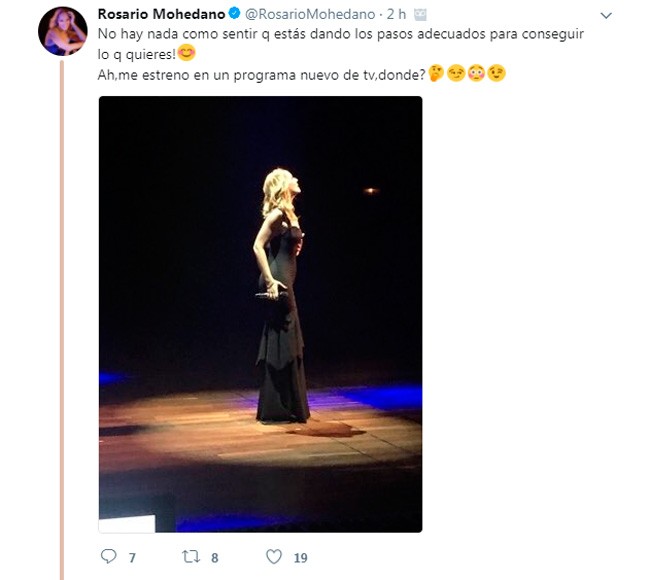
Task: Click the reply speech bubble icon
Action: click(x=109, y=556)
